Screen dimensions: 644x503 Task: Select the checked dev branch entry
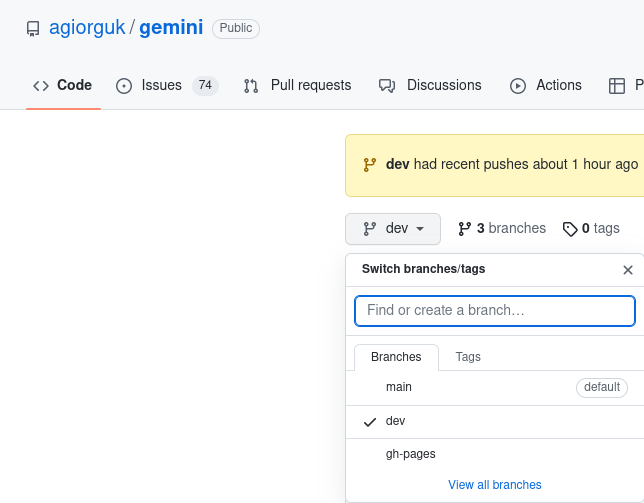click(x=495, y=422)
